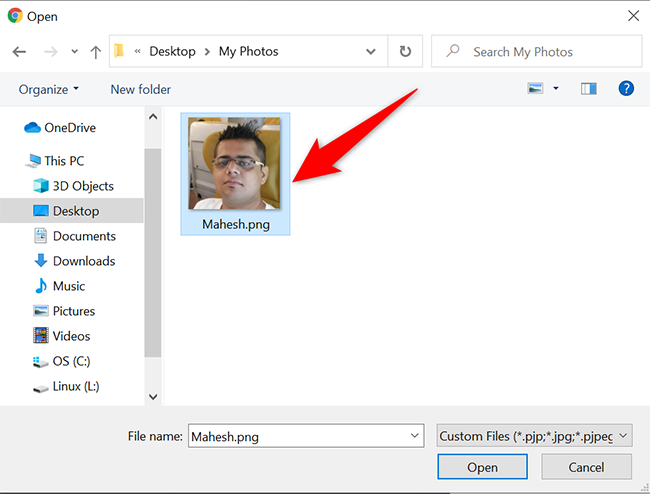
Task: Click the Back navigation arrow
Action: click(x=19, y=52)
